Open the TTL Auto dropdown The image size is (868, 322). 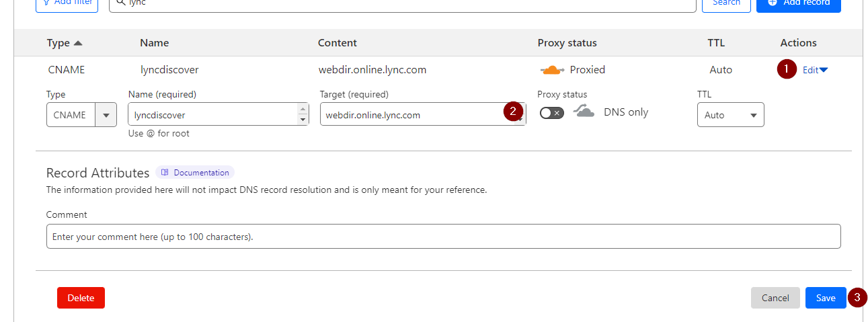click(730, 115)
